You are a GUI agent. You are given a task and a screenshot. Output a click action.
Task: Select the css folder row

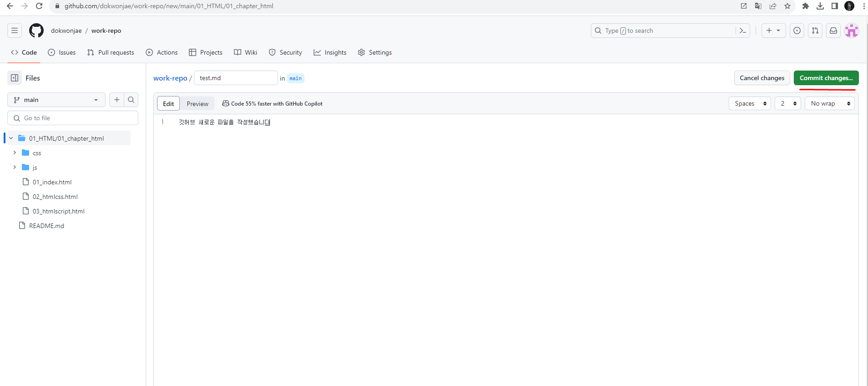69,153
